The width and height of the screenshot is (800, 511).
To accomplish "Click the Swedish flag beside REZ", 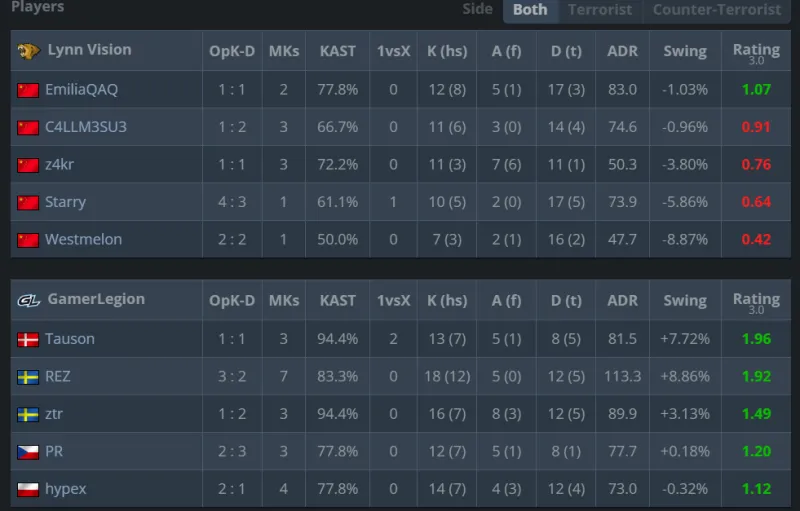I will click(x=28, y=377).
